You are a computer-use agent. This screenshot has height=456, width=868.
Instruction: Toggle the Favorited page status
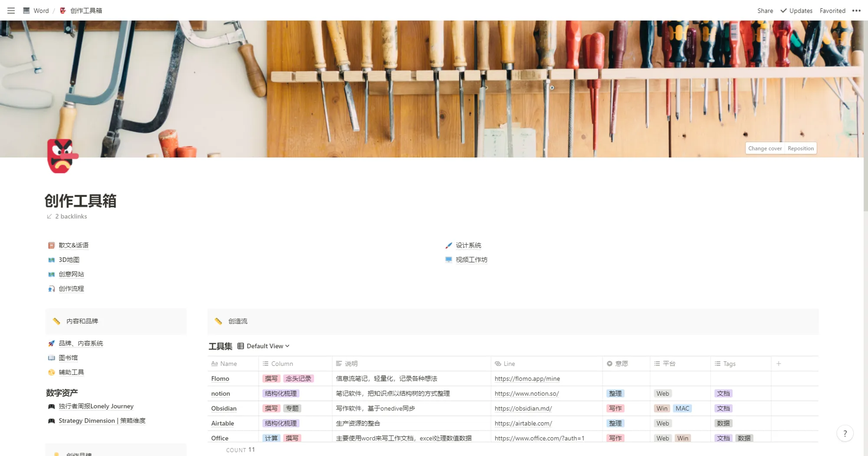coord(832,10)
